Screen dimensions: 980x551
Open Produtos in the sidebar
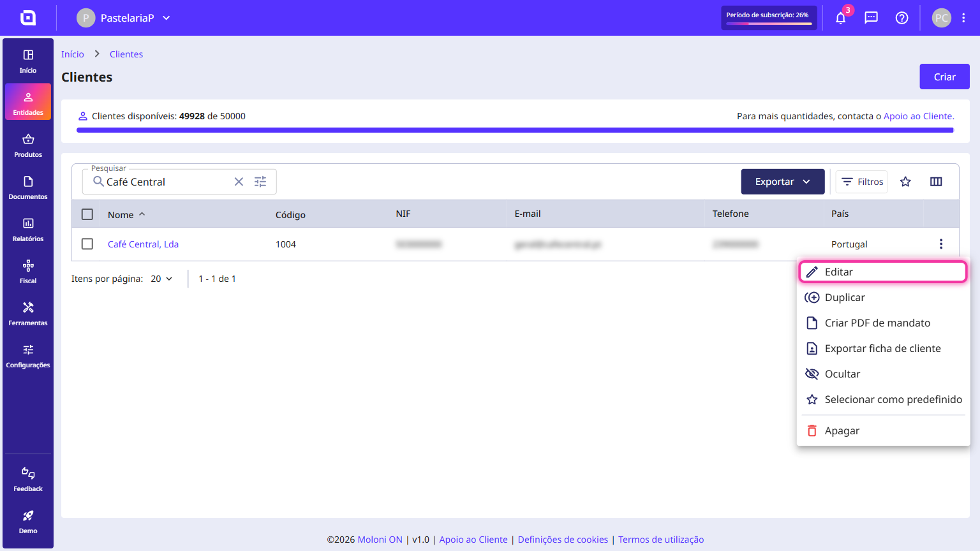click(x=28, y=146)
